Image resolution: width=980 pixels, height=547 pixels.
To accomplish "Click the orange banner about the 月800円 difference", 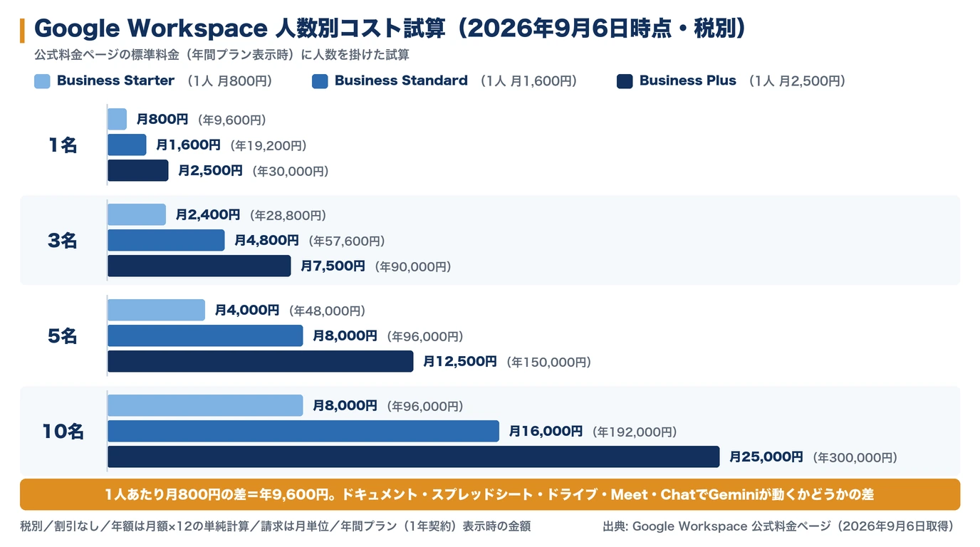I will click(490, 494).
